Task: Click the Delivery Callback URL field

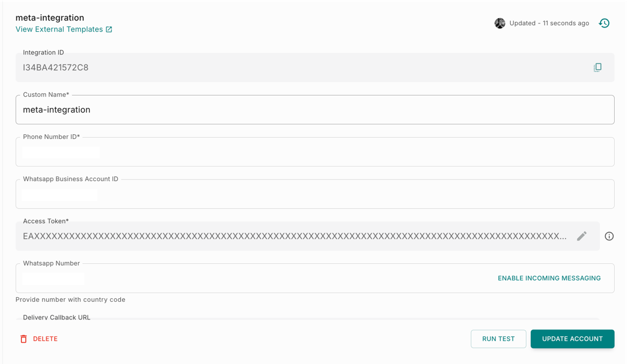Action: [293, 318]
